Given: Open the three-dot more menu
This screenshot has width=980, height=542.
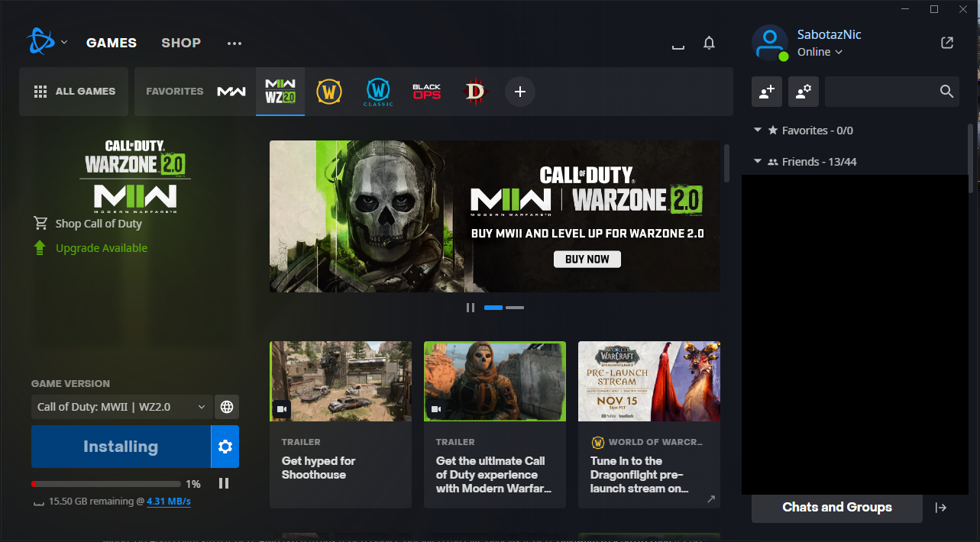Looking at the screenshot, I should point(234,44).
